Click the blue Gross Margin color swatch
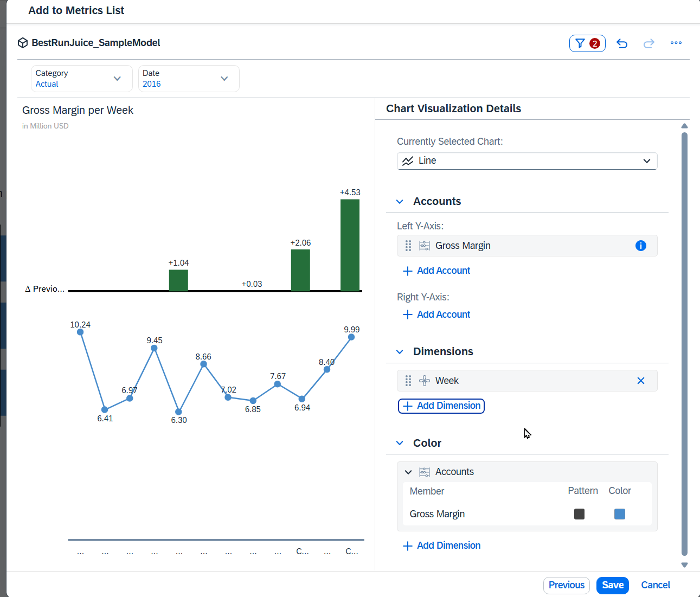The width and height of the screenshot is (700, 597). [x=619, y=514]
